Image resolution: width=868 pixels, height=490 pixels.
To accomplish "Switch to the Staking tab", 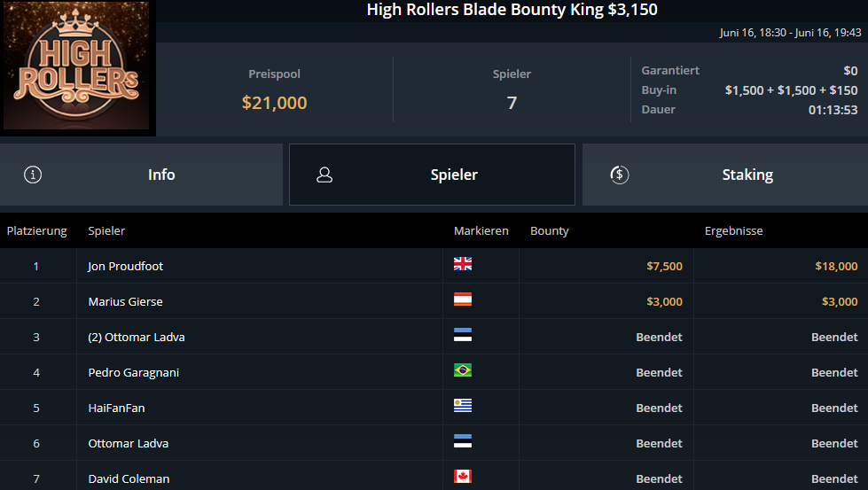I will (x=725, y=175).
